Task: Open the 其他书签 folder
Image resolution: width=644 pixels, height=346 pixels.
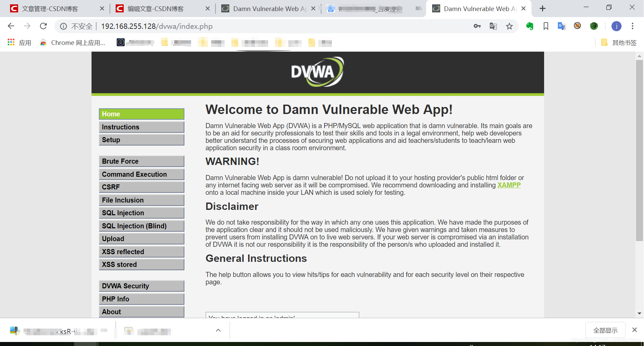Action: 619,43
